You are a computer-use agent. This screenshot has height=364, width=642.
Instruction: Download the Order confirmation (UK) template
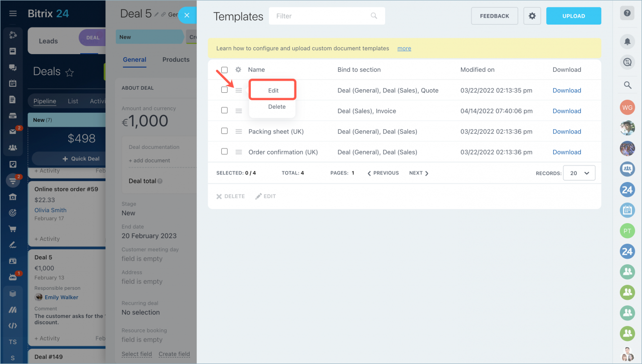pyautogui.click(x=567, y=152)
